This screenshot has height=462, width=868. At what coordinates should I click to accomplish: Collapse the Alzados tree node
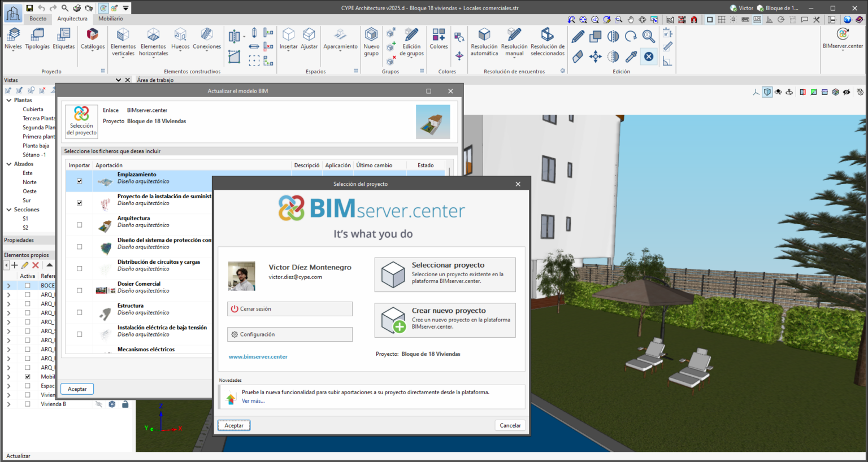pyautogui.click(x=9, y=164)
